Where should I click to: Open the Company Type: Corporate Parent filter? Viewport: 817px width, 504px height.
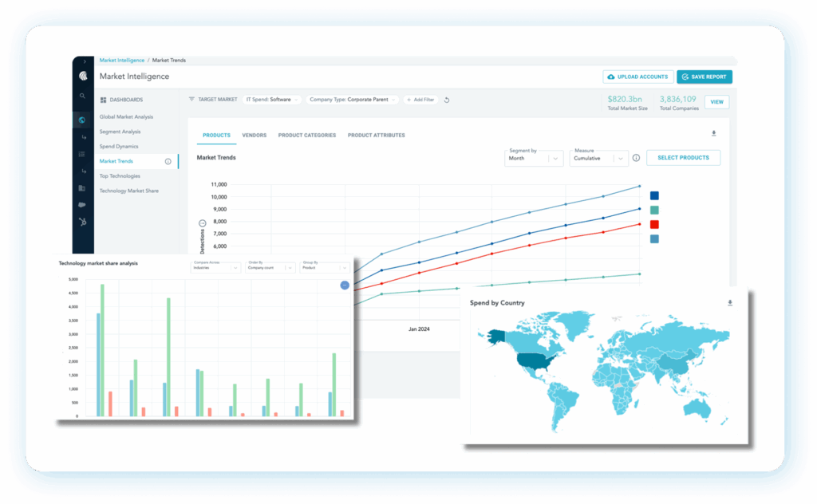pos(351,100)
